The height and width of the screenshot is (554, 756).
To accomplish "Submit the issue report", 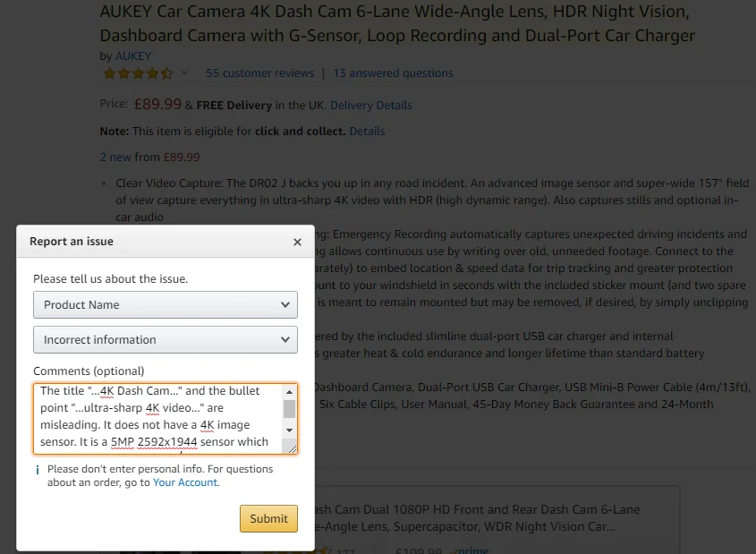I will pos(268,518).
